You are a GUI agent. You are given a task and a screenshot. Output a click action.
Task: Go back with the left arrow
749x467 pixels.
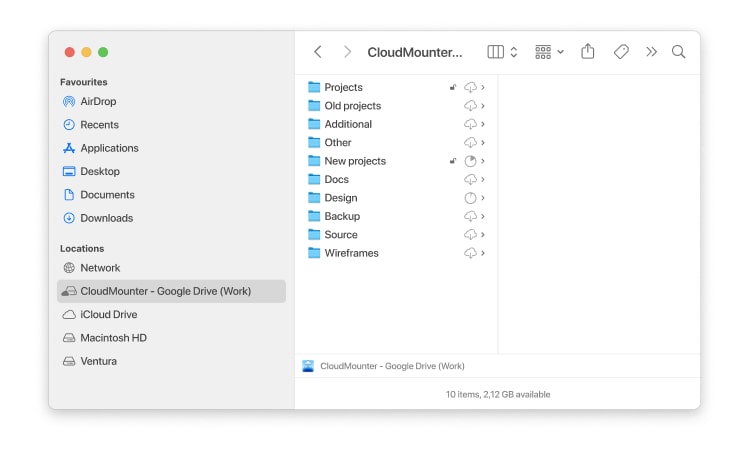click(318, 52)
